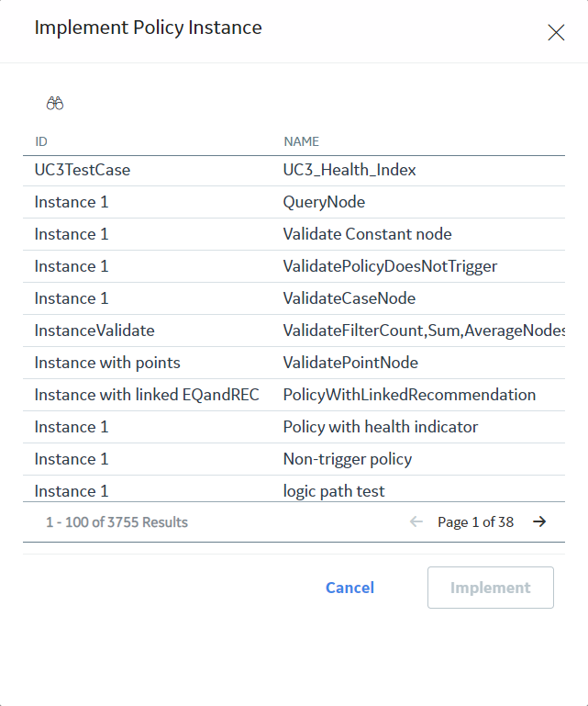
Task: Go to next page arrow
Action: (539, 521)
